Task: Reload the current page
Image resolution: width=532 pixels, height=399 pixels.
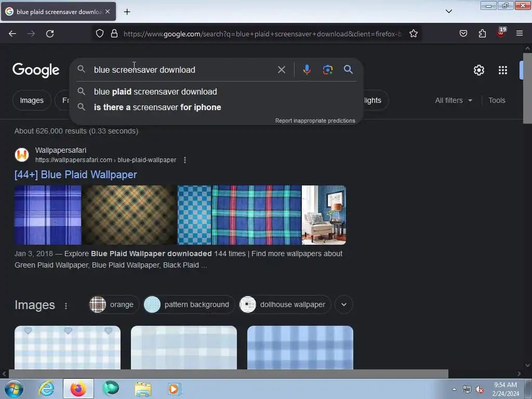Action: [x=50, y=34]
